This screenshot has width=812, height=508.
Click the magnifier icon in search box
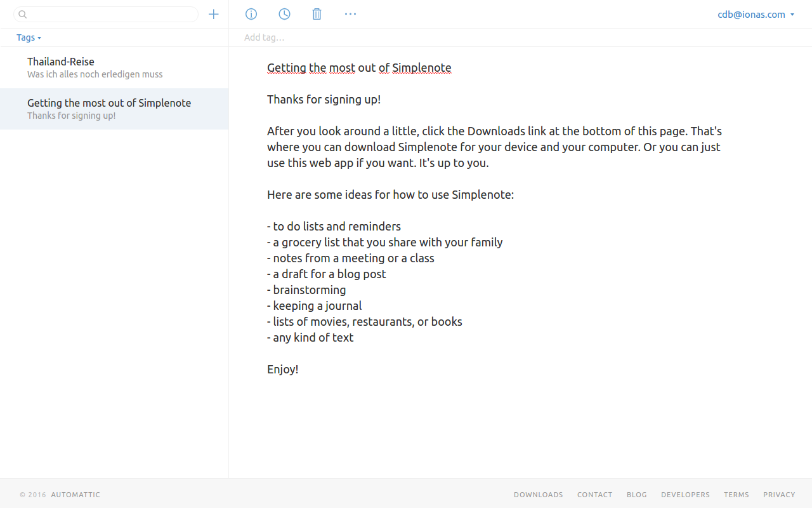tap(23, 15)
